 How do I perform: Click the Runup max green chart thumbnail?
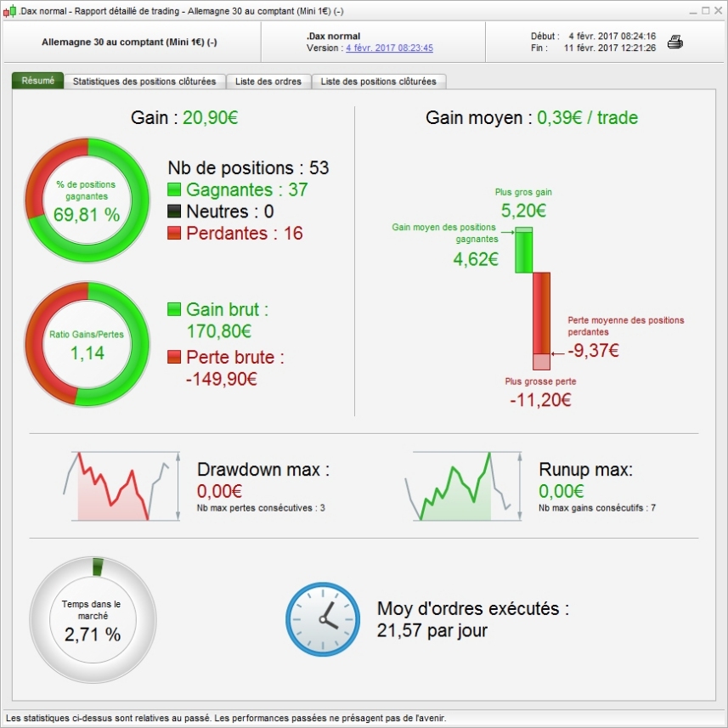click(463, 486)
